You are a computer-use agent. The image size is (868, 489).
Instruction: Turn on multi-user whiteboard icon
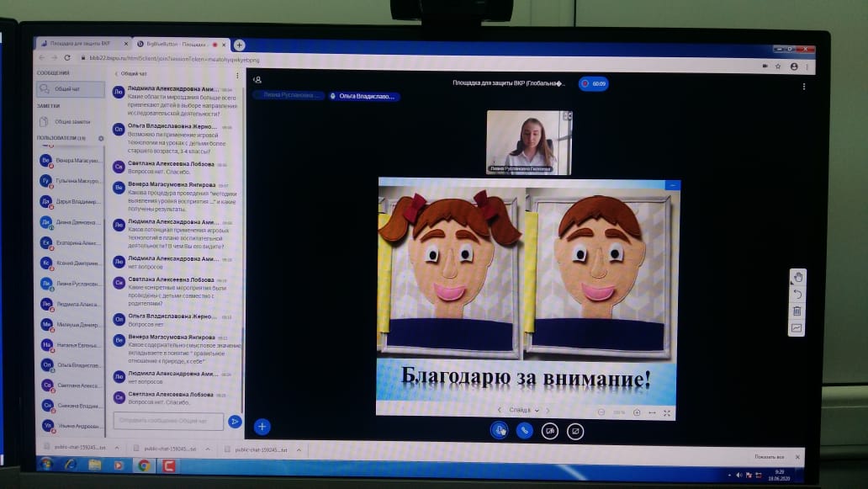(x=797, y=328)
